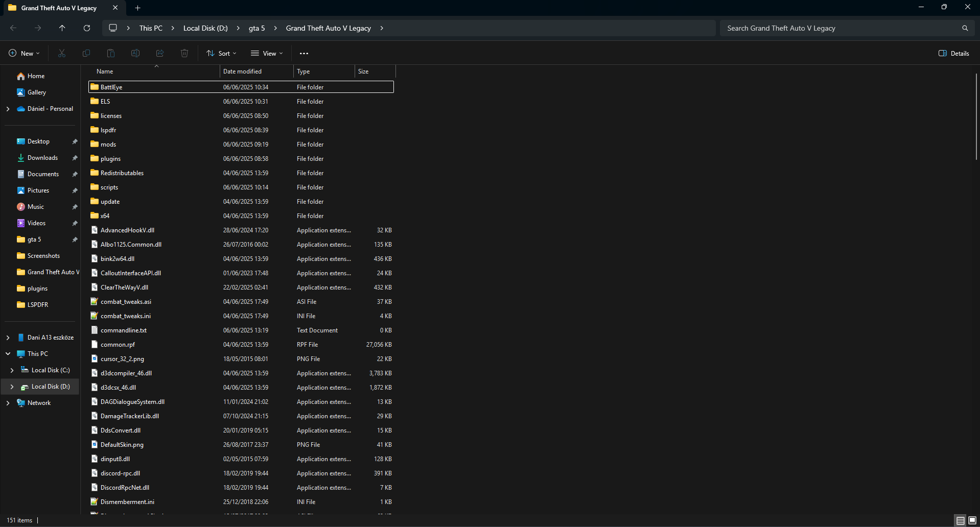The height and width of the screenshot is (527, 980).
Task: Open a new tab
Action: coord(137,8)
